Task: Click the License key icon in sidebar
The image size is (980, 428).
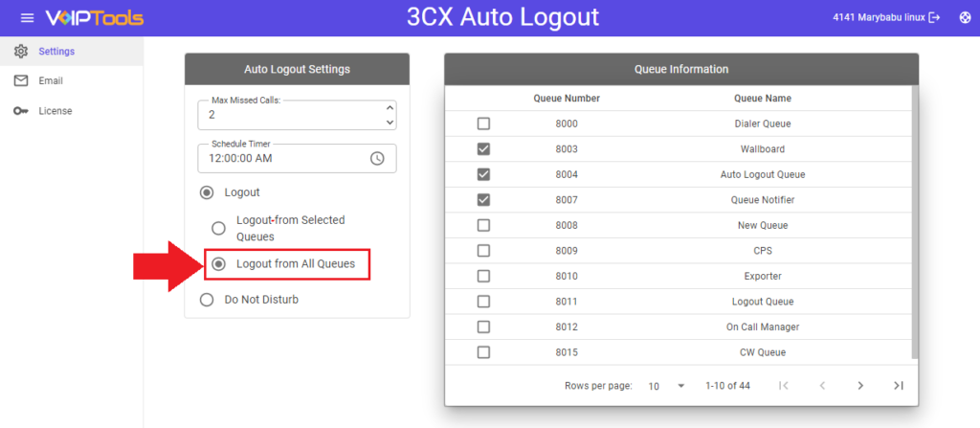Action: [x=21, y=111]
